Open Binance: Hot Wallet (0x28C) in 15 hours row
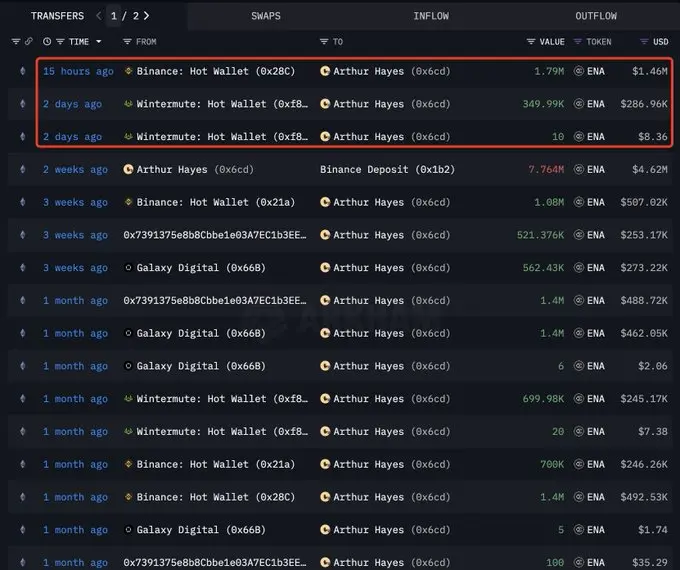Screen dimensions: 680x570 point(216,71)
